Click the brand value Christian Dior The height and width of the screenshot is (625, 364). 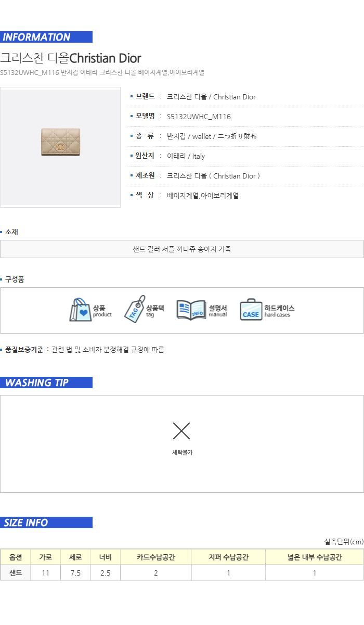[211, 97]
